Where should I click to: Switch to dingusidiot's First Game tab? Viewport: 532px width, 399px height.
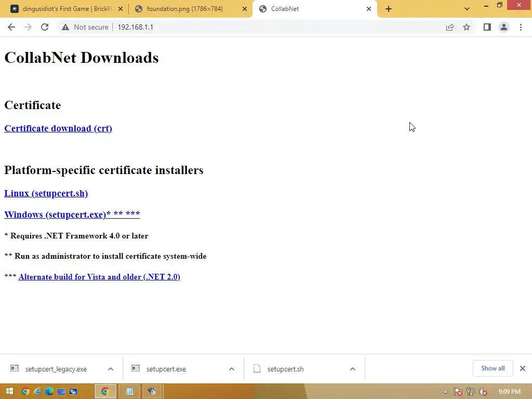(x=66, y=9)
